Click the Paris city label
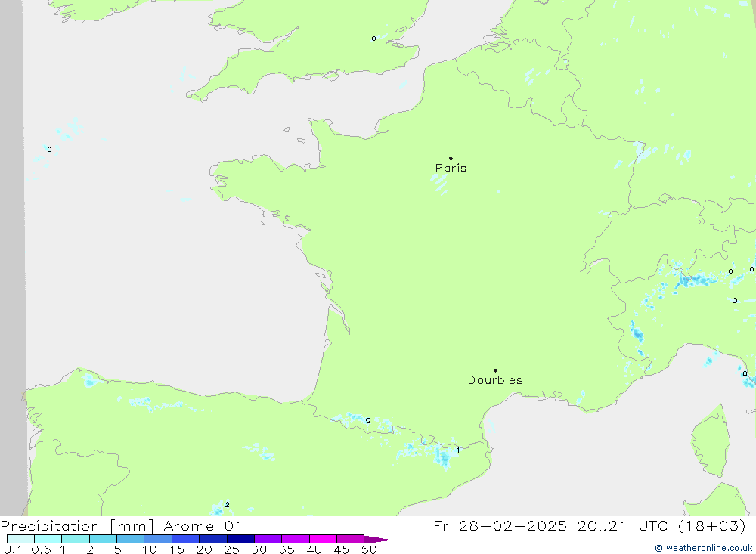Viewport: 756px width, 554px height. (x=451, y=168)
